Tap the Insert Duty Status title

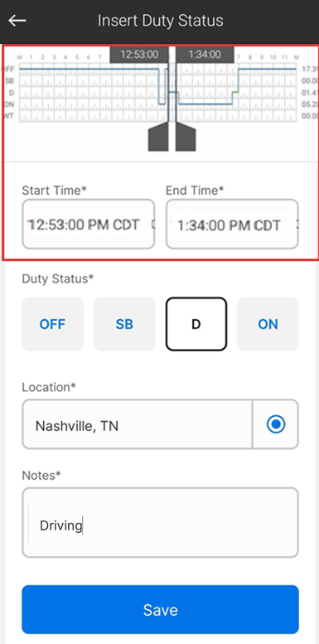point(160,21)
